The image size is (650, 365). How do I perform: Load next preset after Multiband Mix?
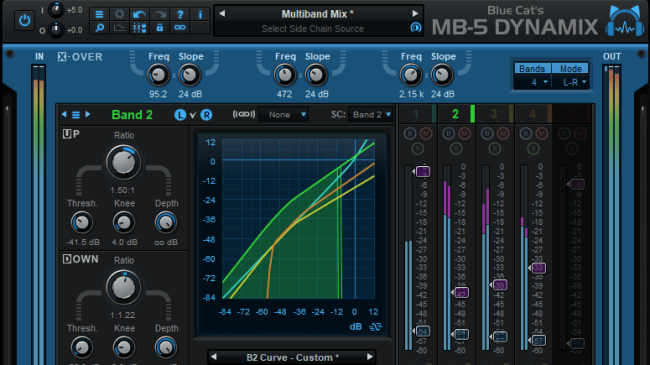point(415,14)
